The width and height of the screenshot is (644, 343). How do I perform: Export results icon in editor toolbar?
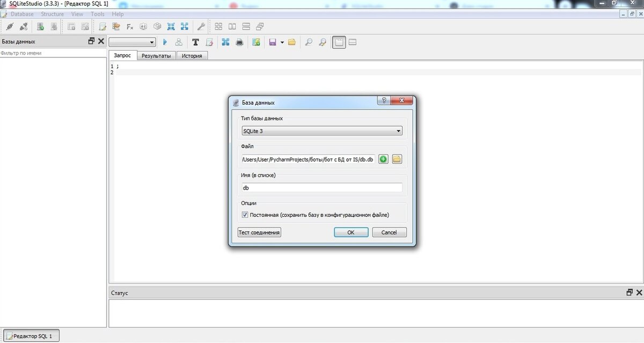pos(225,42)
